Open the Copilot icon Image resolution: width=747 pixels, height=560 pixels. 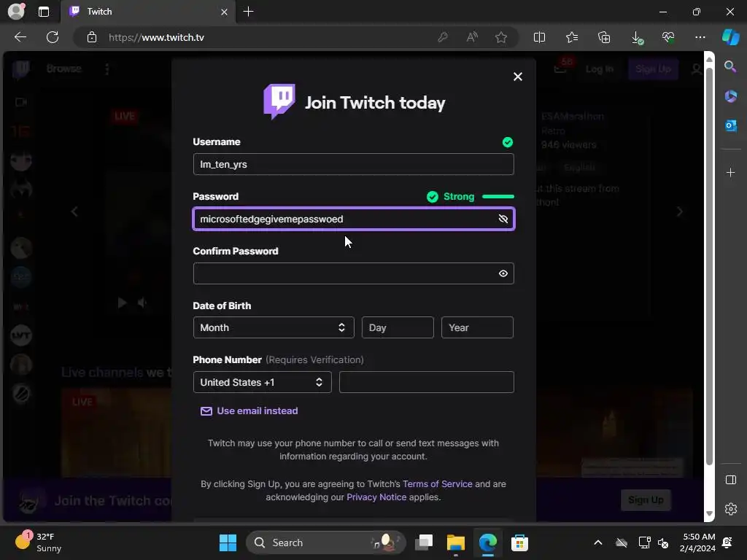click(730, 37)
